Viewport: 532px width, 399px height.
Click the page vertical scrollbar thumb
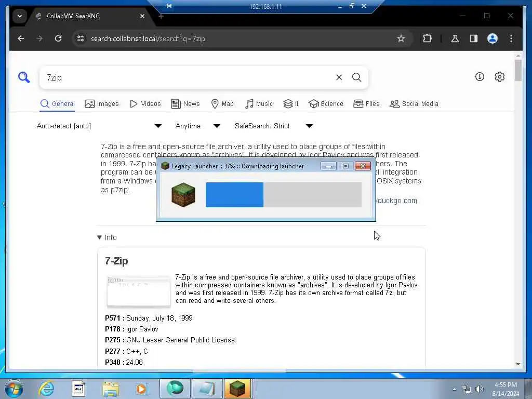coord(518,70)
